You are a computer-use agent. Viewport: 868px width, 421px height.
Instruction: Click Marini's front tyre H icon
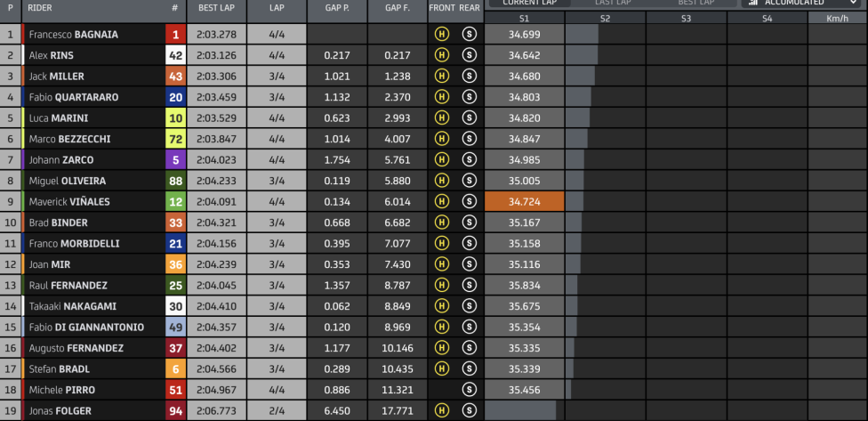(442, 118)
